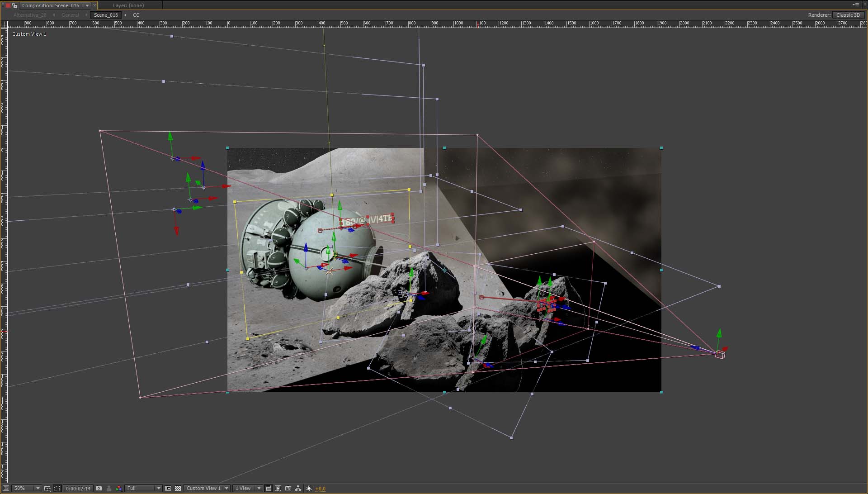Viewport: 868px width, 494px height.
Task: Click the Always Preview This View icon
Action: coord(6,488)
